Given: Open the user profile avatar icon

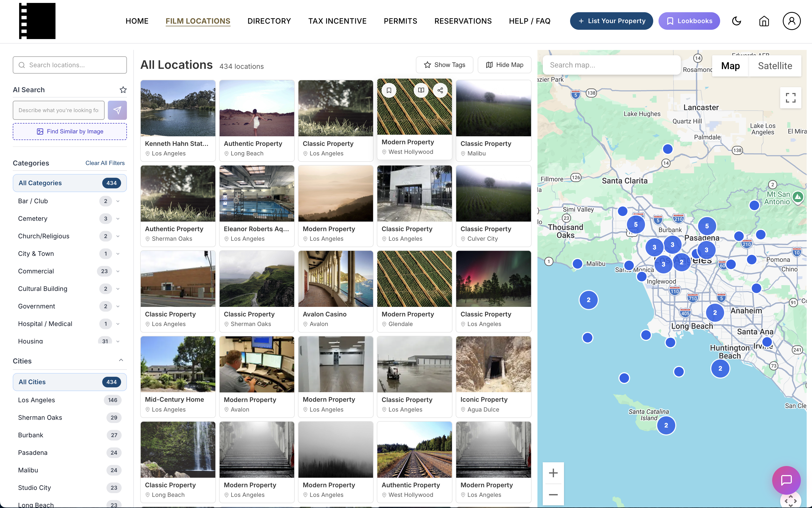Looking at the screenshot, I should (x=792, y=21).
